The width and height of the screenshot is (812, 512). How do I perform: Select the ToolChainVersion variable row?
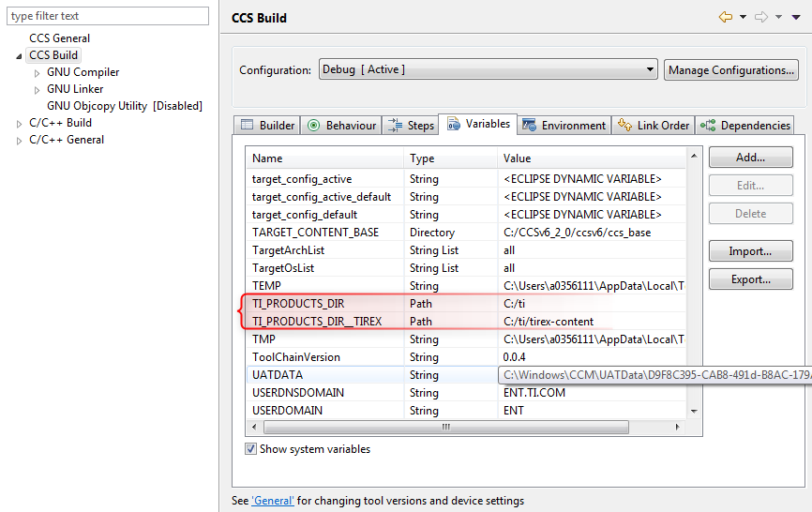[x=466, y=357]
